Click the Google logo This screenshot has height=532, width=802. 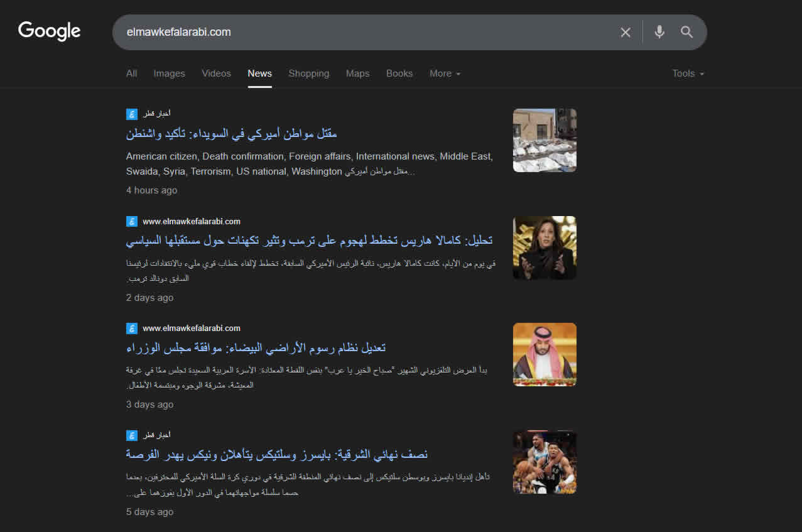(x=49, y=31)
